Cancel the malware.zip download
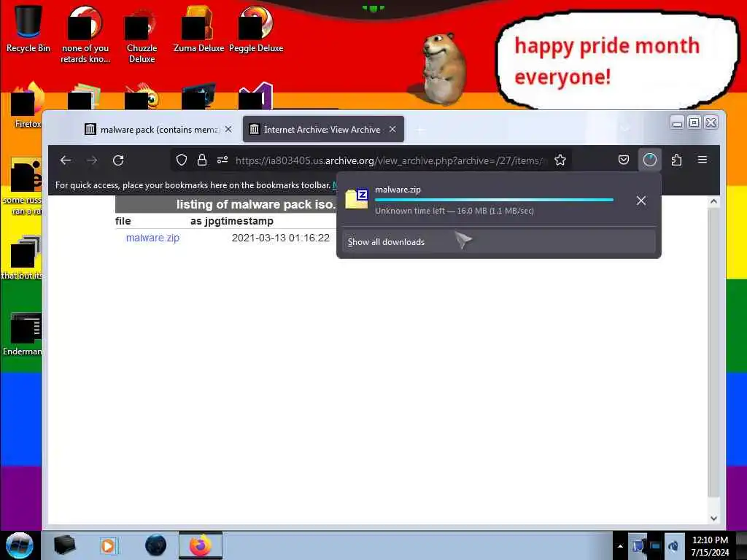The height and width of the screenshot is (560, 747). coord(640,201)
